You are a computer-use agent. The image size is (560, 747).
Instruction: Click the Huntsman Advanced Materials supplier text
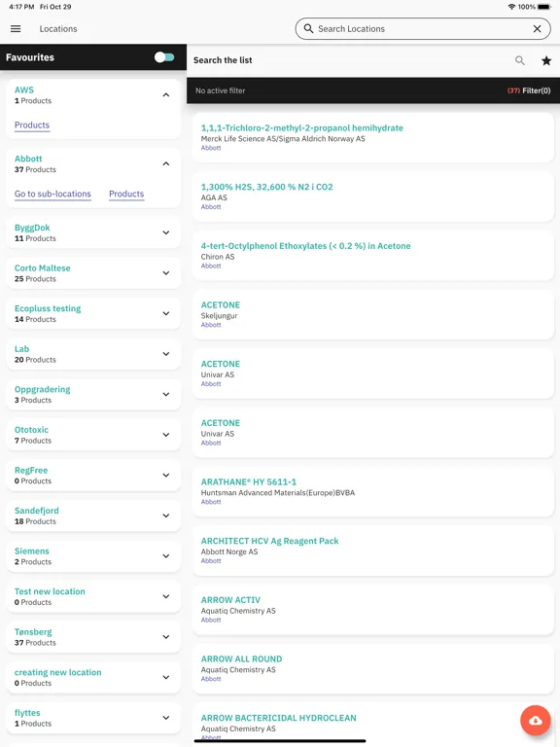pyautogui.click(x=278, y=492)
